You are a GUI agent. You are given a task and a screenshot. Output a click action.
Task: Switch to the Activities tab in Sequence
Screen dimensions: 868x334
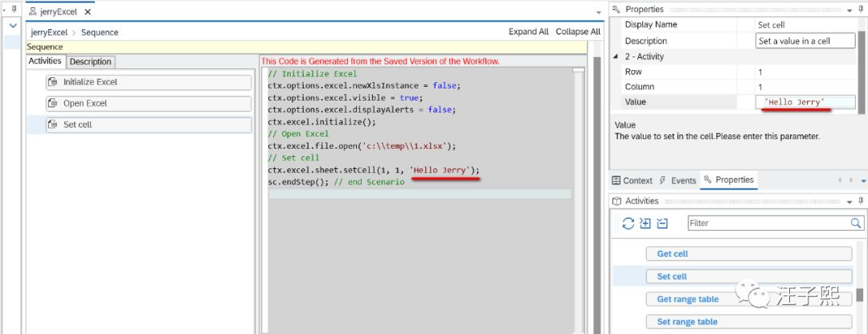[x=45, y=61]
